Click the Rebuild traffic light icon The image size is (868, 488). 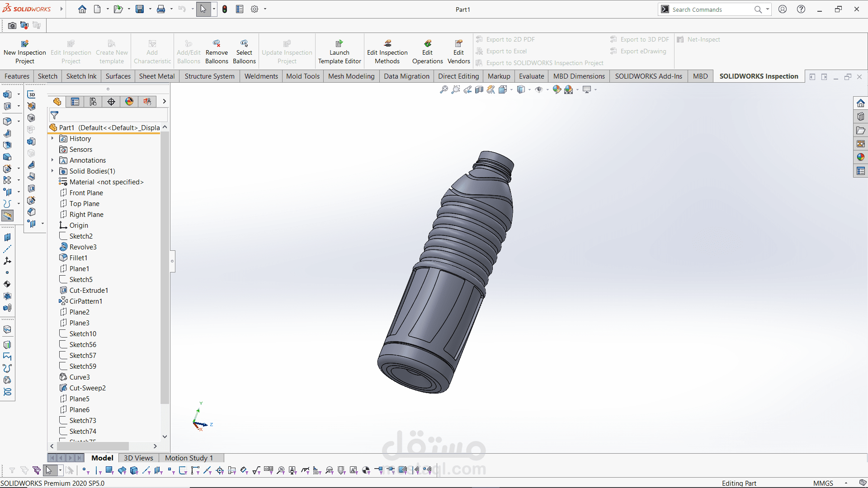point(225,9)
